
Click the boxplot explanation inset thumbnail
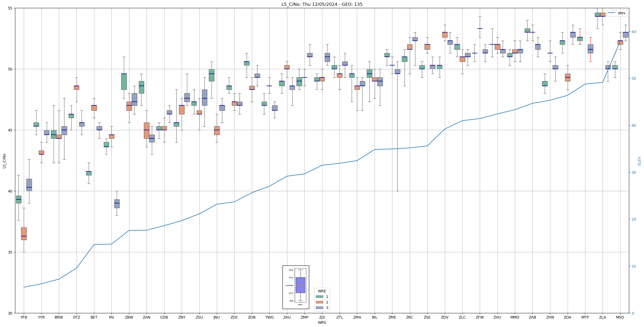pos(296,287)
